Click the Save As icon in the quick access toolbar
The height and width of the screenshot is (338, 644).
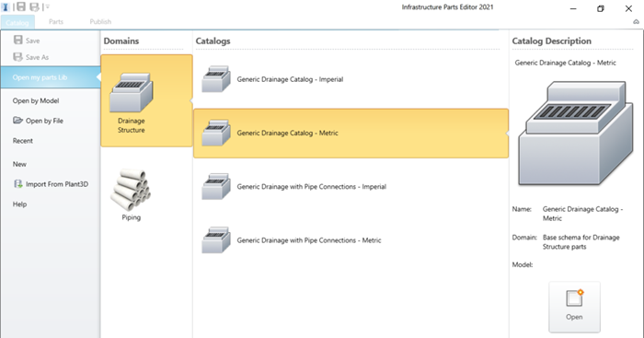(35, 6)
